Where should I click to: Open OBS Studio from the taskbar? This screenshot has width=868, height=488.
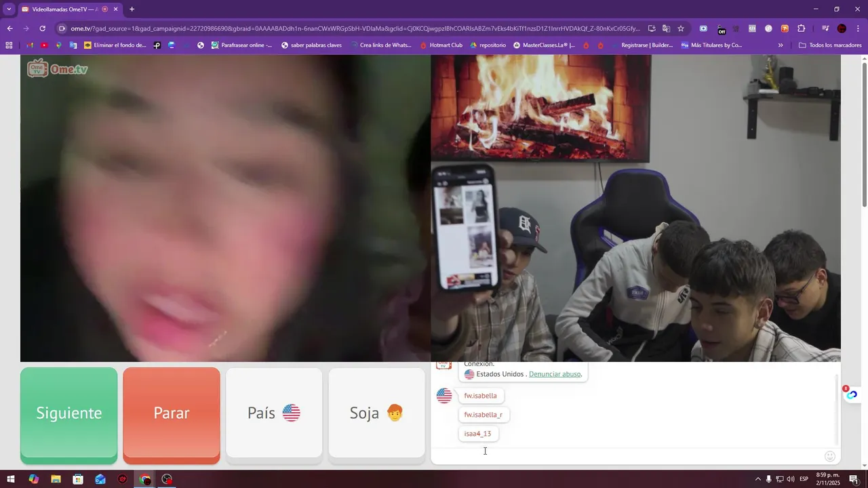coord(167,479)
